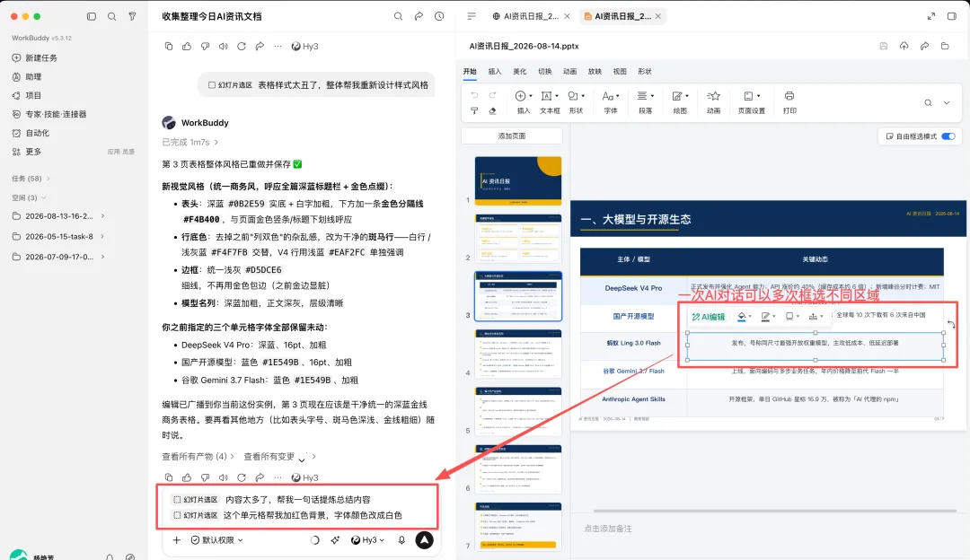Image resolution: width=970 pixels, height=560 pixels.
Task: Click the format painter icon
Action: pyautogui.click(x=474, y=110)
